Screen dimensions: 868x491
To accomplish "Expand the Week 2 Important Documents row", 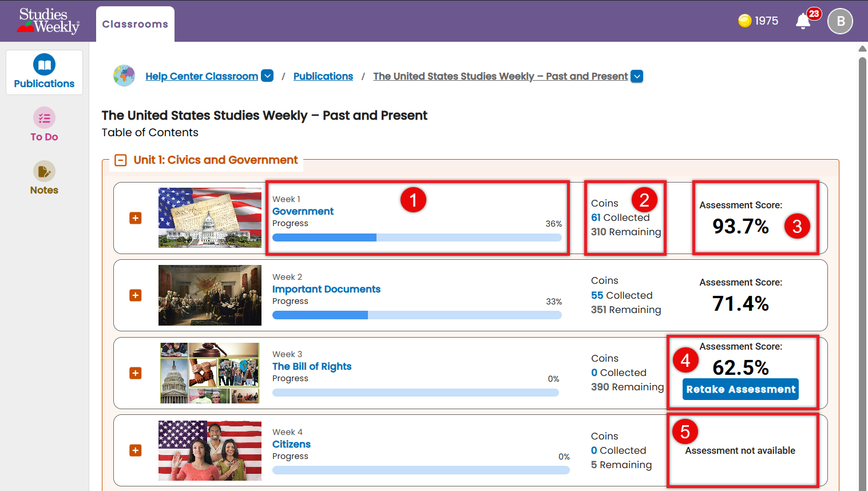I will [x=136, y=295].
